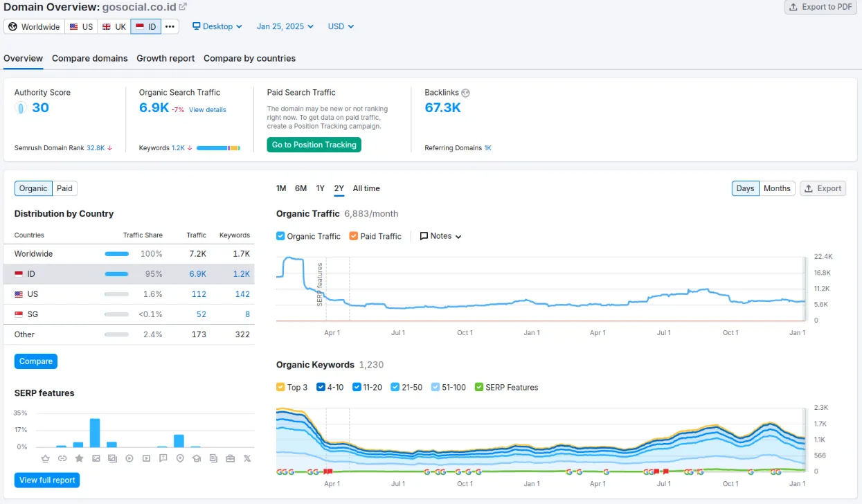Click the square Video carousel SERP icon
The image size is (862, 504).
(x=146, y=458)
